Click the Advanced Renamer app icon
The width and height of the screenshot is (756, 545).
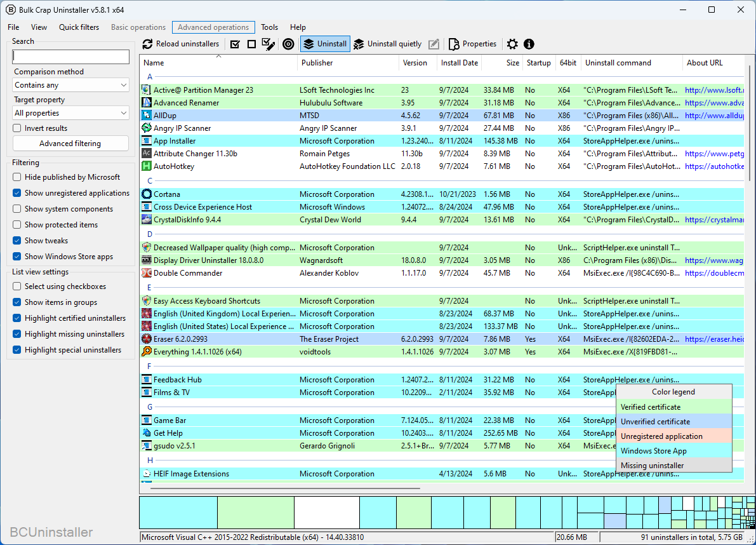coord(147,103)
